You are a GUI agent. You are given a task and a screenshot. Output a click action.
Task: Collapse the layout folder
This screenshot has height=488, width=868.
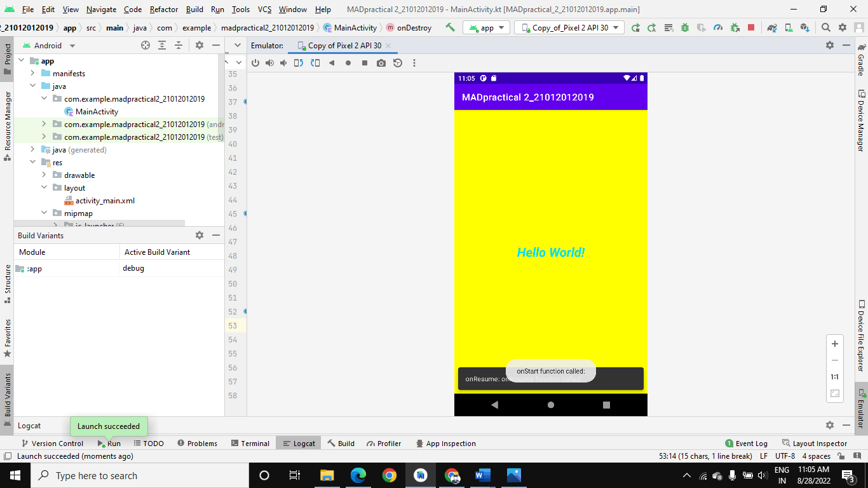pos(44,188)
